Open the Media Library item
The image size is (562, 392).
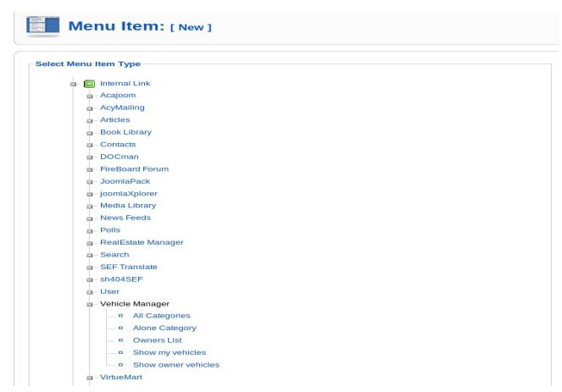128,206
